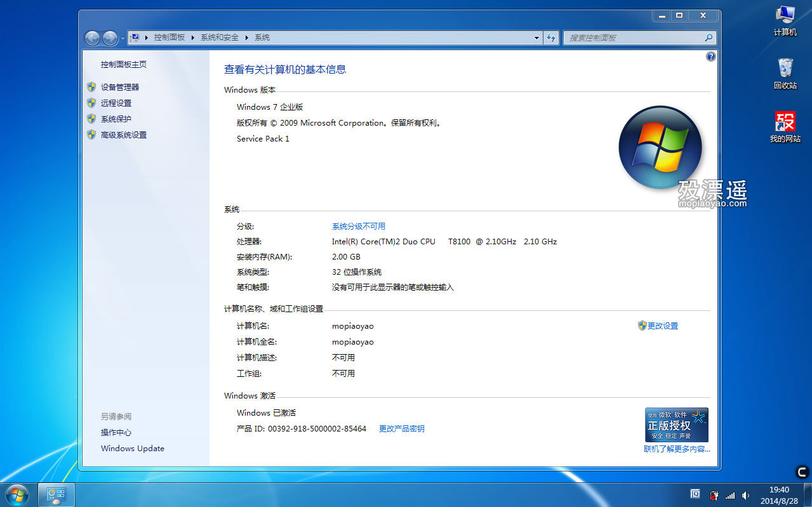812x507 pixels.
Task: Click the 系统分级不可用 rating link
Action: click(358, 226)
